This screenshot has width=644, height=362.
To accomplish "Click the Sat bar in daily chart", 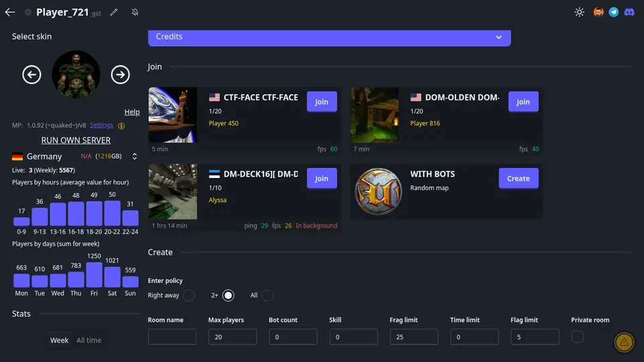I will pos(112,277).
